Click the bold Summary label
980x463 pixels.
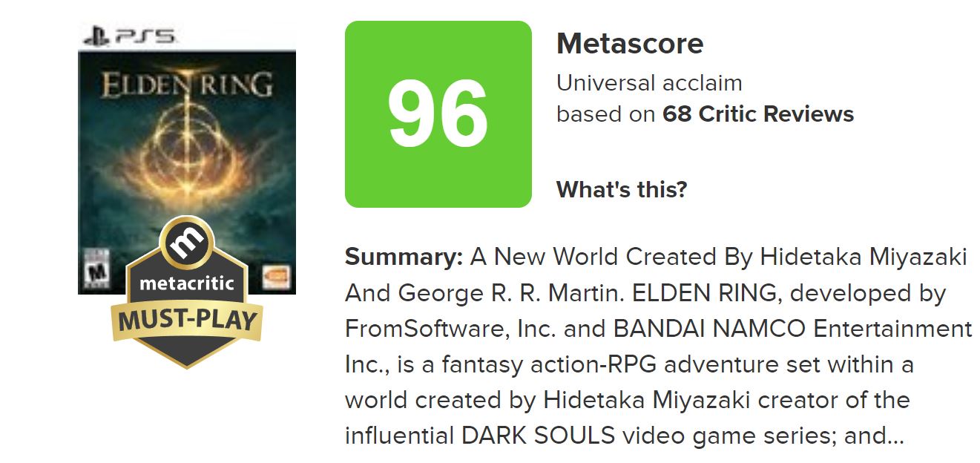(x=404, y=257)
